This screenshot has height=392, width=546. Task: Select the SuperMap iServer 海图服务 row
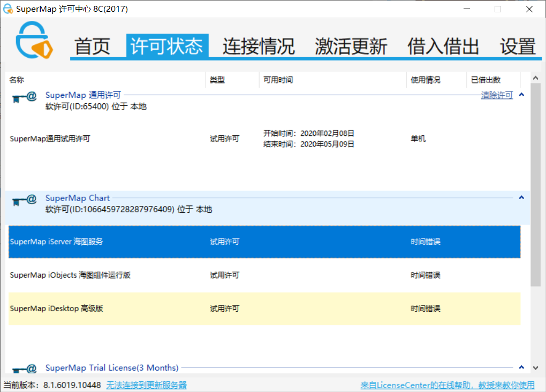pyautogui.click(x=264, y=242)
